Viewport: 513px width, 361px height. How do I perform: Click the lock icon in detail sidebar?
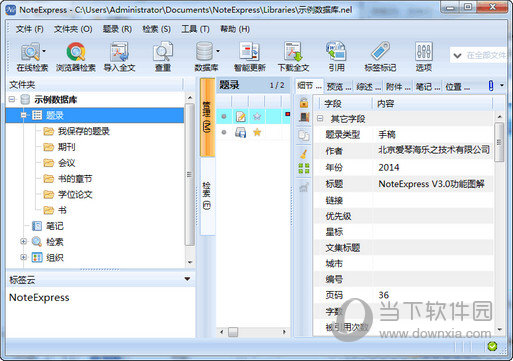tap(304, 103)
